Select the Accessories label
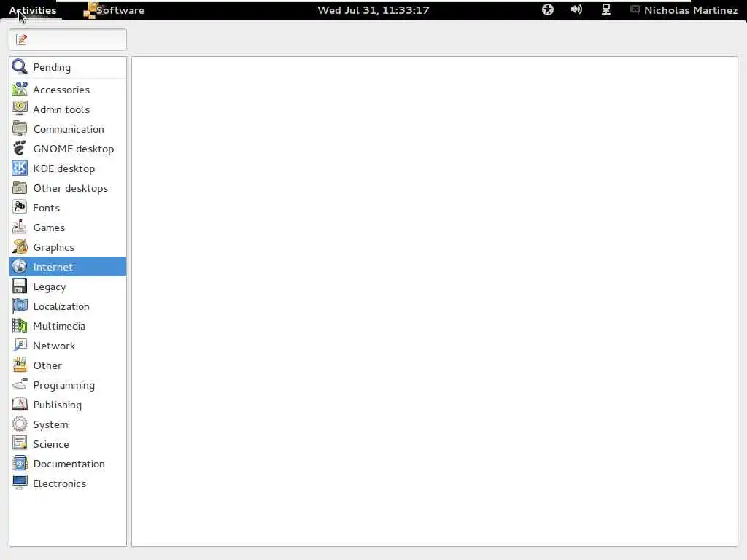The width and height of the screenshot is (747, 560). (61, 90)
